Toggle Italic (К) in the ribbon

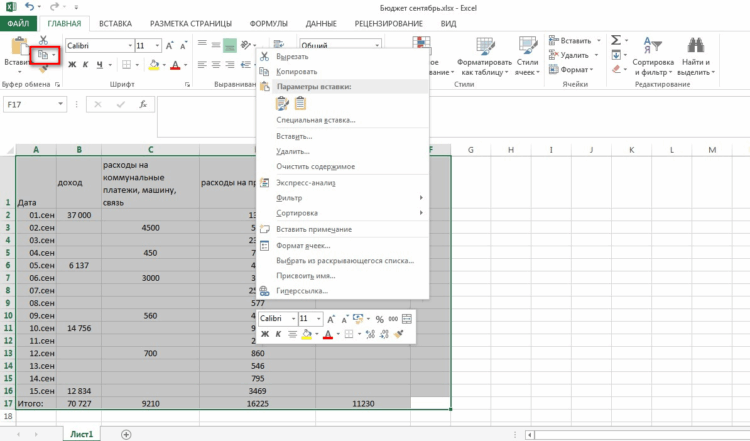86,65
